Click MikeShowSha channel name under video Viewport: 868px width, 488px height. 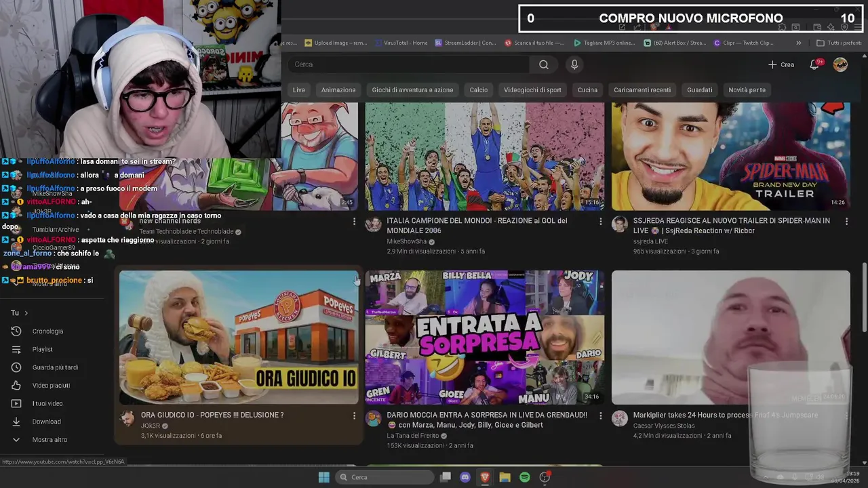tap(406, 241)
